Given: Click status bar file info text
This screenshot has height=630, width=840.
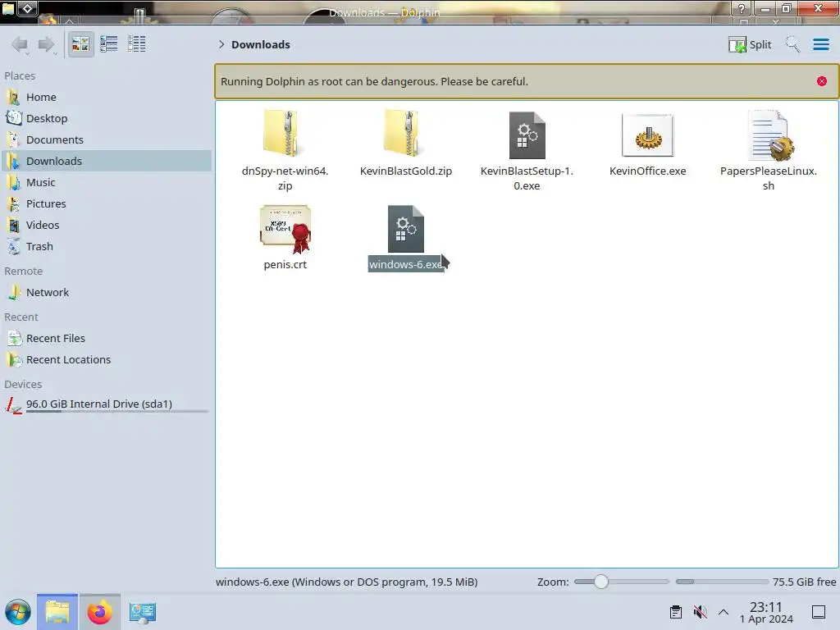Looking at the screenshot, I should pyautogui.click(x=347, y=582).
